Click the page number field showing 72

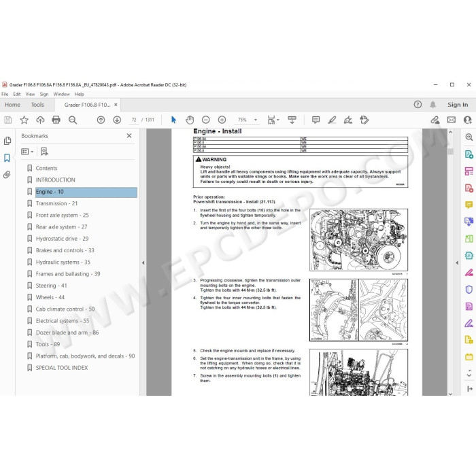(x=134, y=120)
